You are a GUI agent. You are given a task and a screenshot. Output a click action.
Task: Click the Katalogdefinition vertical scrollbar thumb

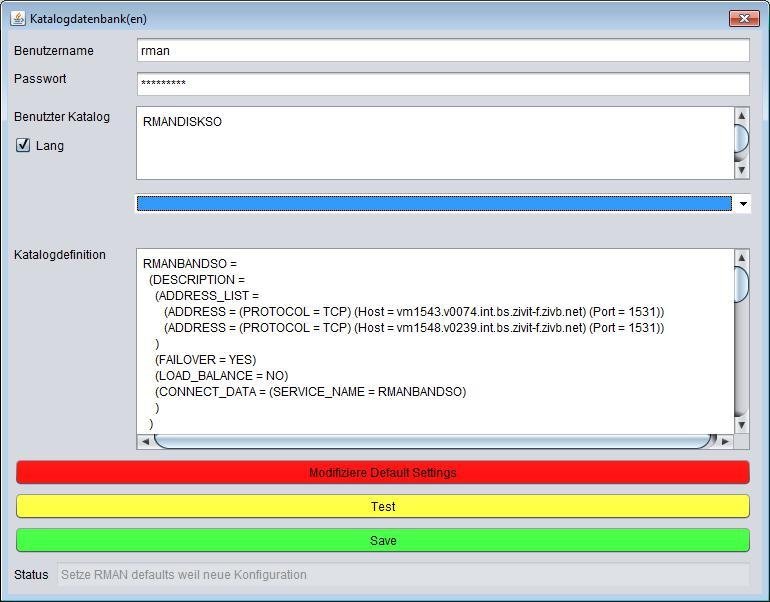click(742, 284)
